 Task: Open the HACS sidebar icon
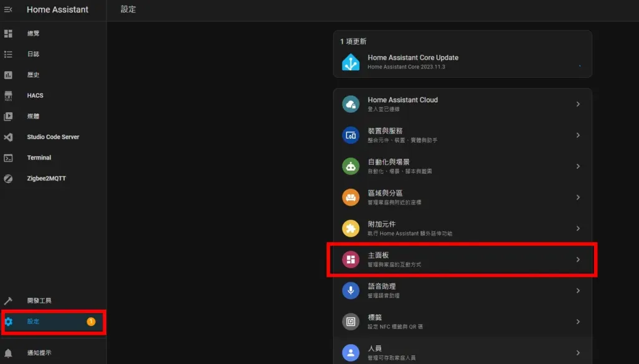click(7, 95)
